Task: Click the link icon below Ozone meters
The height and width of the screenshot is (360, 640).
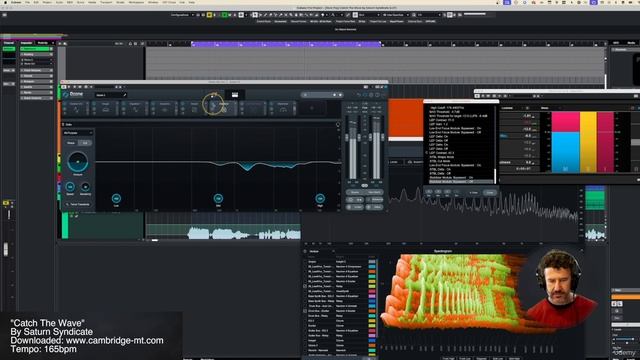Action: pyautogui.click(x=364, y=186)
